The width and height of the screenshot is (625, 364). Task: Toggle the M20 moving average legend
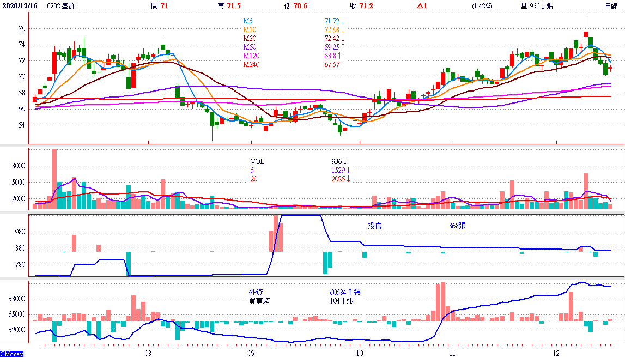pos(250,38)
